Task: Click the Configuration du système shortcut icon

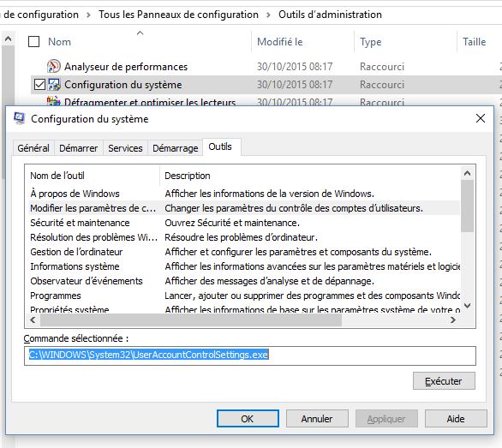Action: coord(54,85)
